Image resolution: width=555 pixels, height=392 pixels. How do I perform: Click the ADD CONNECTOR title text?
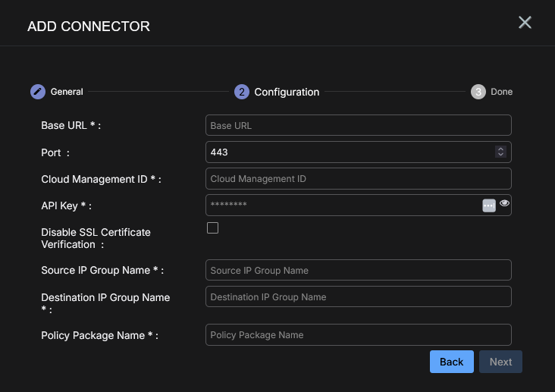[x=89, y=27]
